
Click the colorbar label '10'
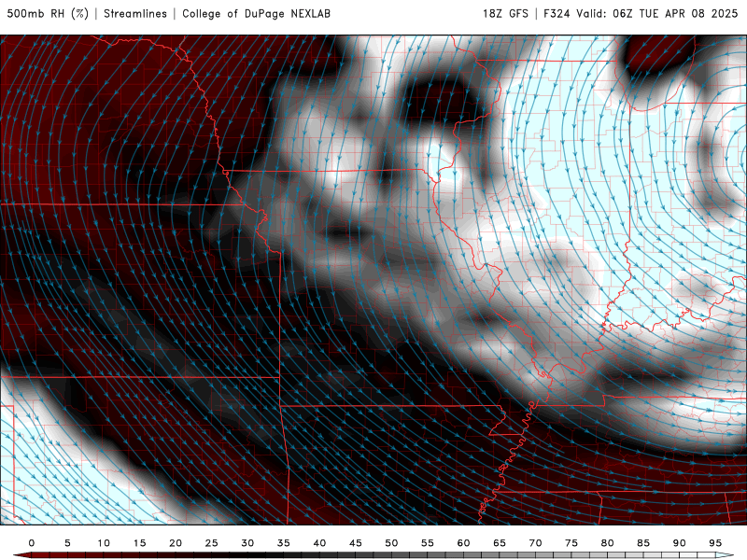[104, 543]
